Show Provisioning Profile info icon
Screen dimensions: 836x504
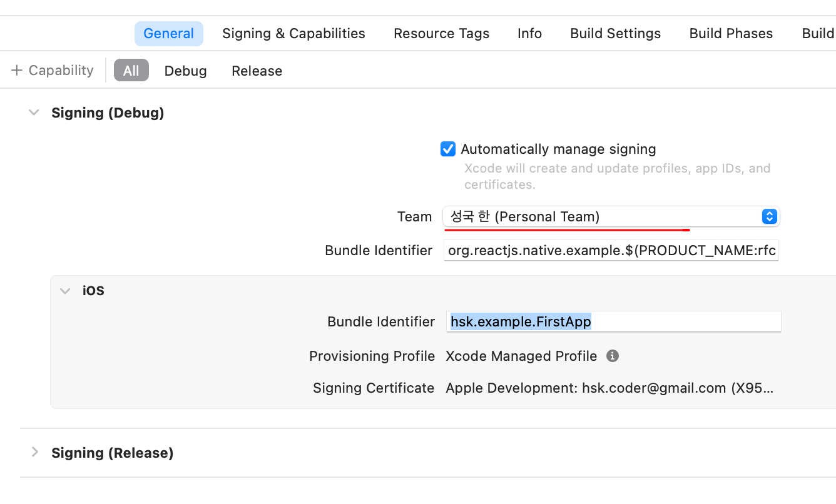[613, 356]
